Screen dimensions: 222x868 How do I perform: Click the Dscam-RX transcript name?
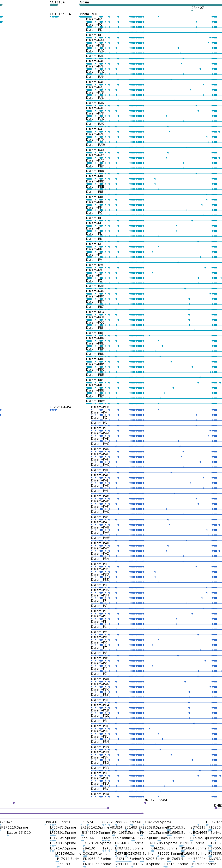click(94, 270)
